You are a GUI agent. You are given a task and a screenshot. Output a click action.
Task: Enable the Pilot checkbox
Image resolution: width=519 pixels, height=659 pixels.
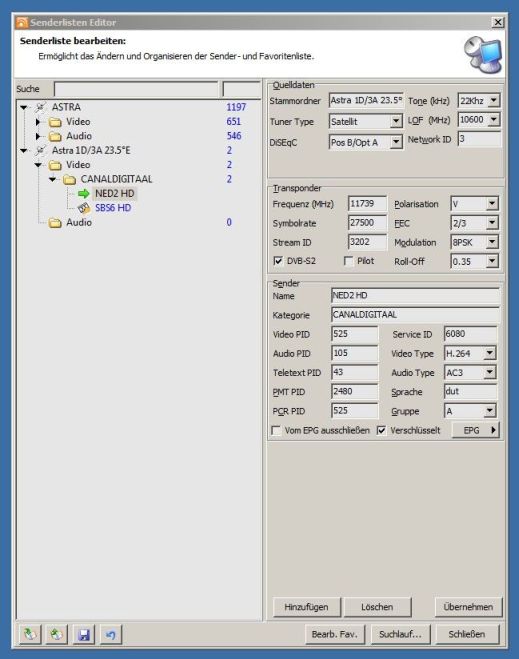coord(348,261)
